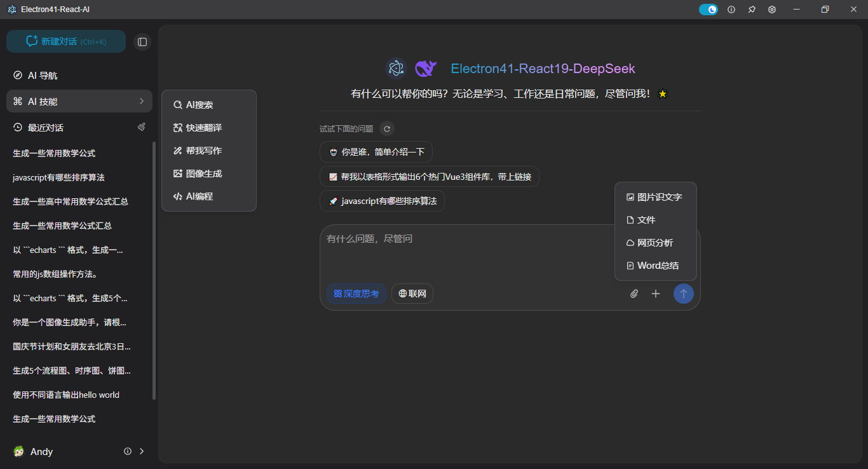The width and height of the screenshot is (868, 469).
Task: Click the pin window icon in title bar
Action: [x=752, y=10]
